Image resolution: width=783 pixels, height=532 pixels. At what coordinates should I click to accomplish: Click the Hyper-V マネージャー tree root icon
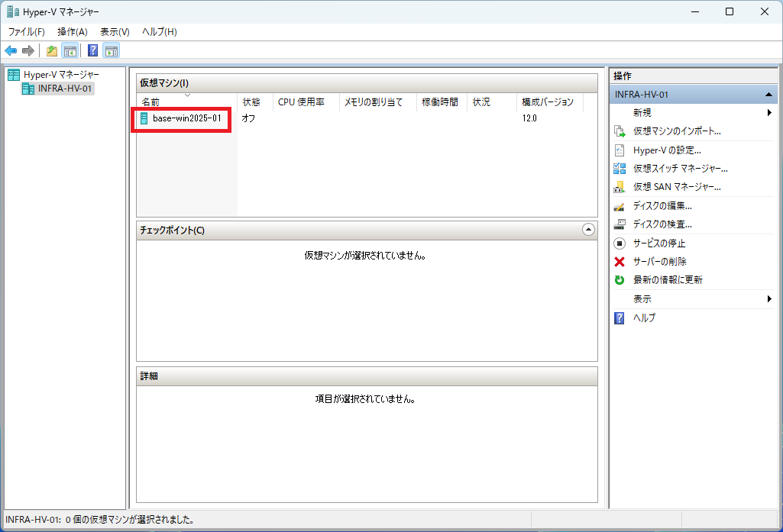pyautogui.click(x=14, y=74)
